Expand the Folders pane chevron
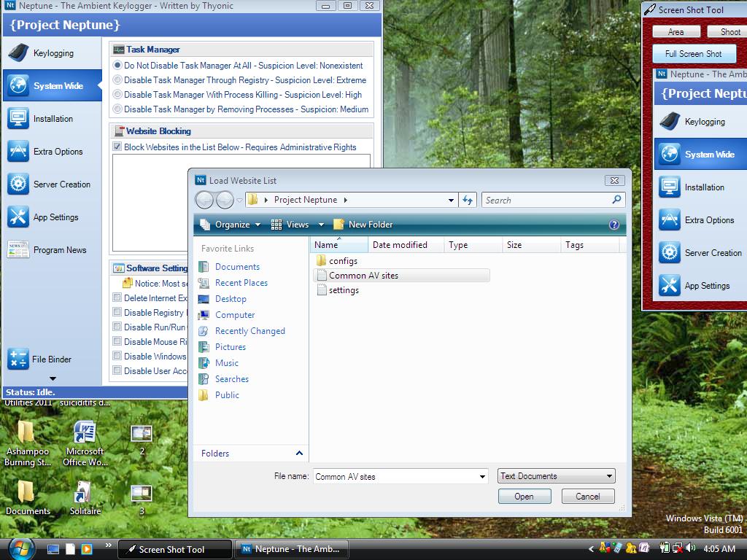The height and width of the screenshot is (560, 747). (299, 453)
